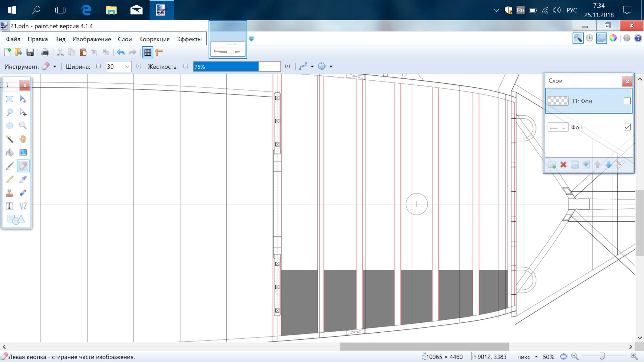Open layer properties
The width and height of the screenshot is (644, 362).
pos(620,165)
